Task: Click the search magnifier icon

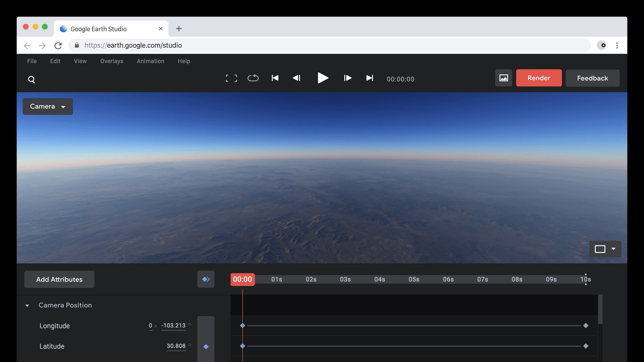Action: tap(31, 79)
